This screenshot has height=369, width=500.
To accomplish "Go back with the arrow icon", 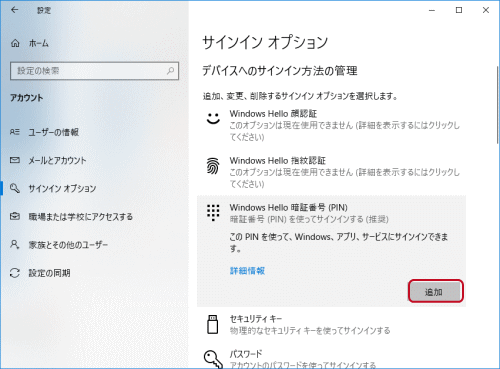I will [x=14, y=10].
